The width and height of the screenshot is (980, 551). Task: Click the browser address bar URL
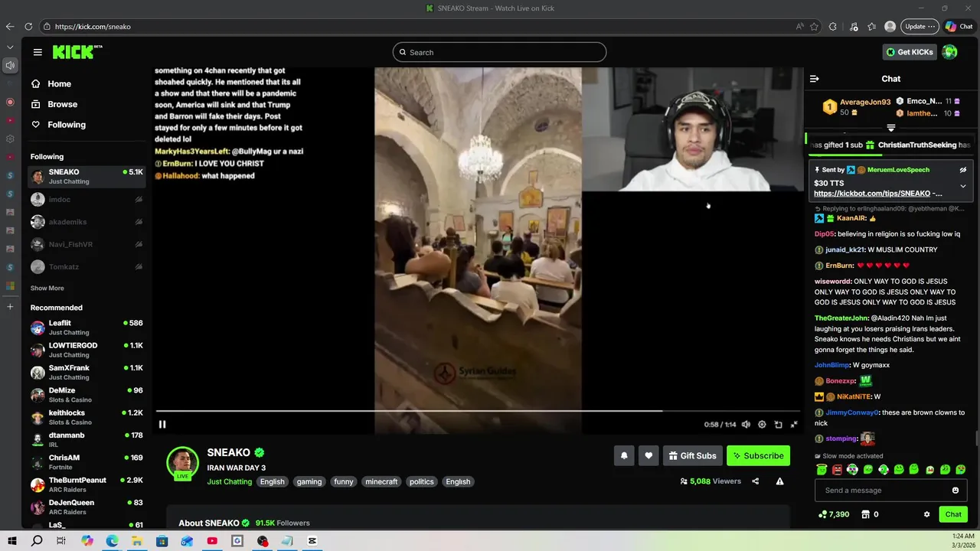pyautogui.click(x=93, y=26)
